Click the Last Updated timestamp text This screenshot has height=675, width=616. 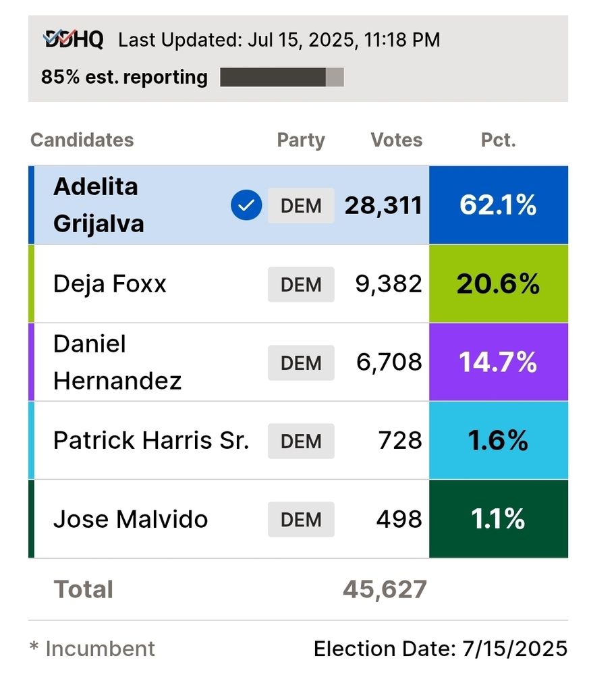click(x=279, y=40)
